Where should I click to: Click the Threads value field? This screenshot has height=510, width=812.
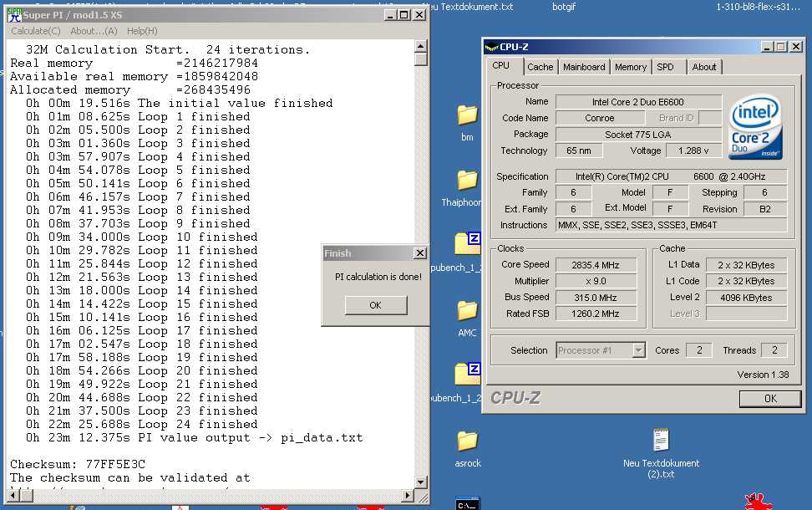(x=774, y=350)
